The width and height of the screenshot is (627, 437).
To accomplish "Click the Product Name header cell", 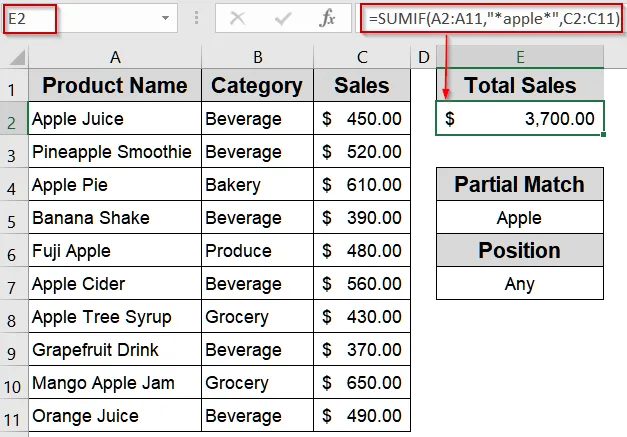I will click(x=115, y=85).
